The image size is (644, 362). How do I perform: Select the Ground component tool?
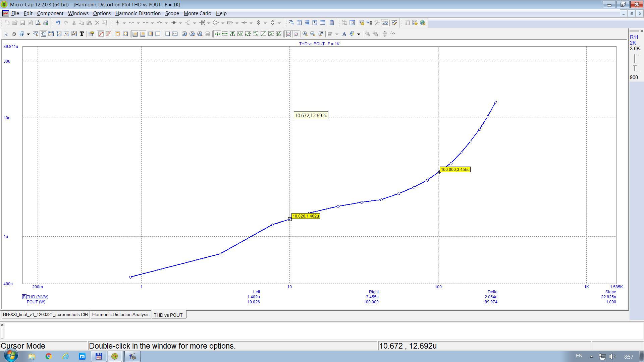click(x=118, y=23)
